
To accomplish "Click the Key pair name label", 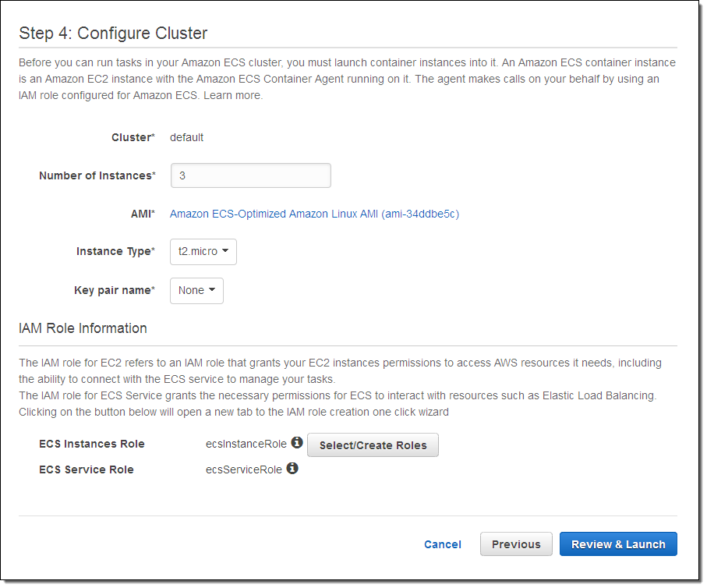I will (x=114, y=290).
